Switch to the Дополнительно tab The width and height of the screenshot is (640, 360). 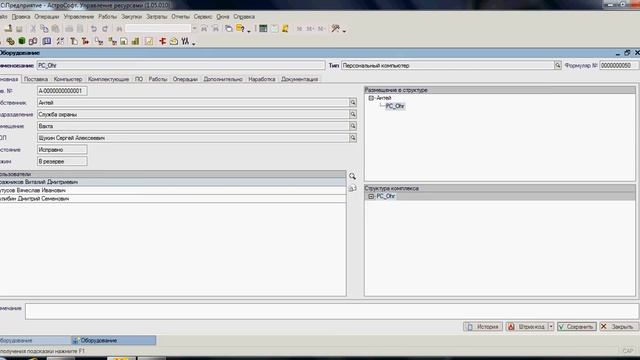223,79
